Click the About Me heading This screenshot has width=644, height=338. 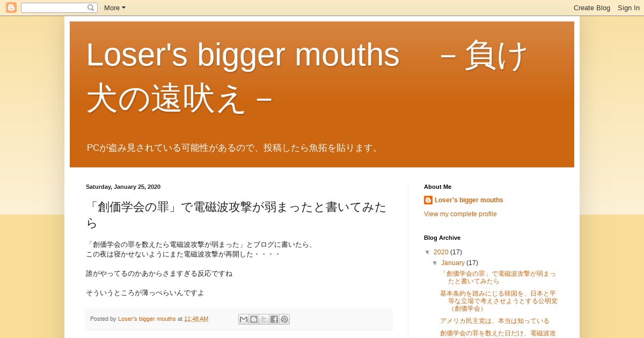click(437, 187)
